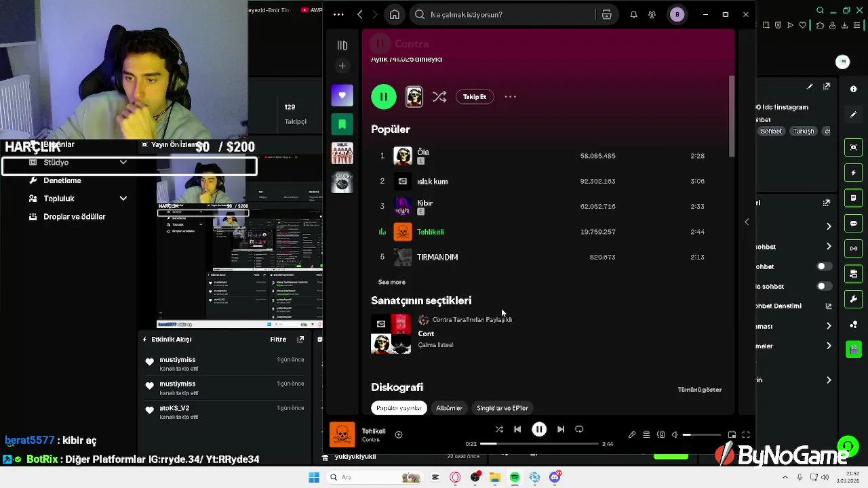
Task: Click Tümünü göster in Diskografi
Action: click(x=700, y=390)
